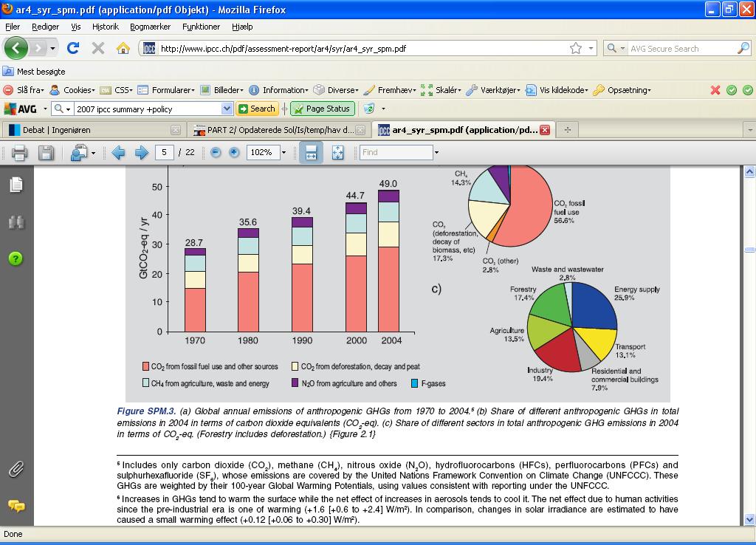The height and width of the screenshot is (545, 756).
Task: Click the scrollbar up arrow
Action: click(x=750, y=172)
